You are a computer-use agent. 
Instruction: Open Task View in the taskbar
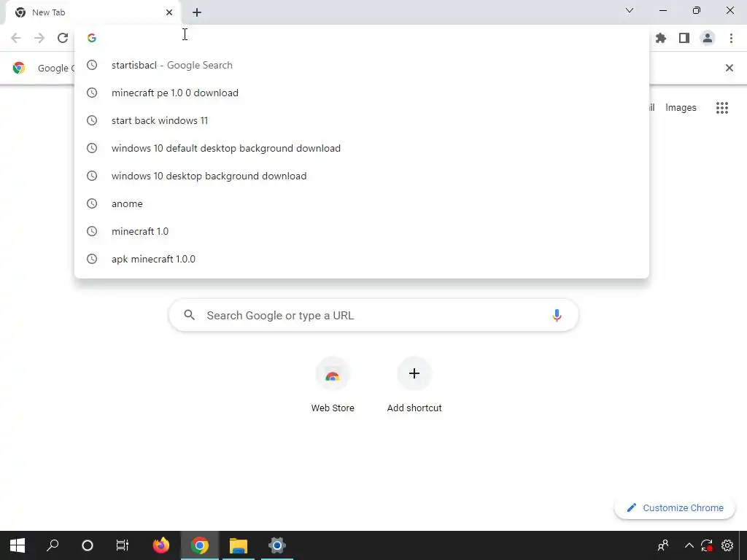click(x=123, y=545)
